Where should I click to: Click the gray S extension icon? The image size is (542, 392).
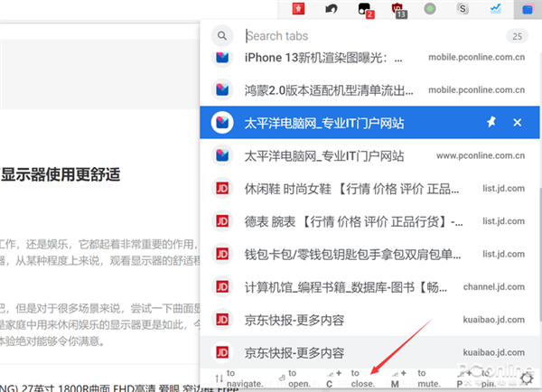click(463, 9)
